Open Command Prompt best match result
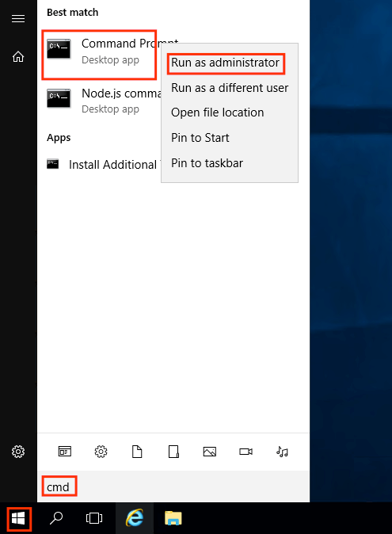The height and width of the screenshot is (534, 392). 99,55
